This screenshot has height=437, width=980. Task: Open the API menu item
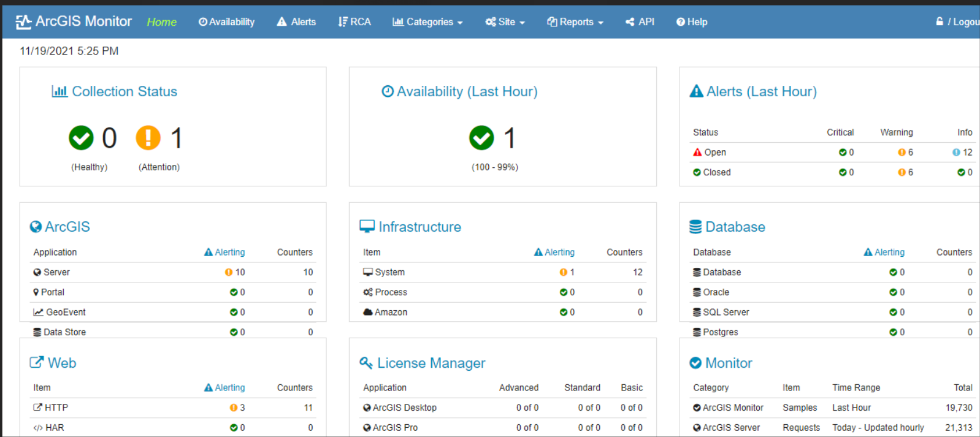[640, 22]
